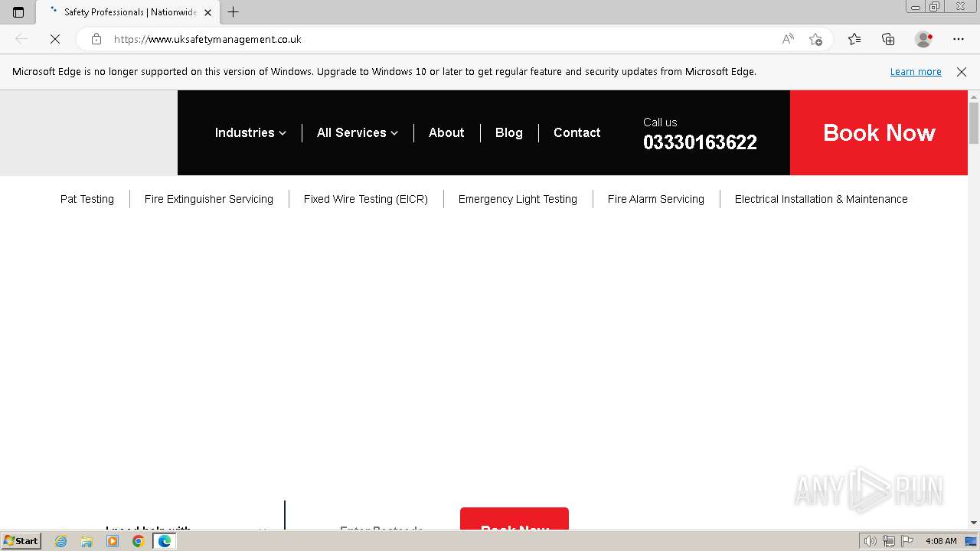Call the 03330163622 phone number link

(x=700, y=142)
